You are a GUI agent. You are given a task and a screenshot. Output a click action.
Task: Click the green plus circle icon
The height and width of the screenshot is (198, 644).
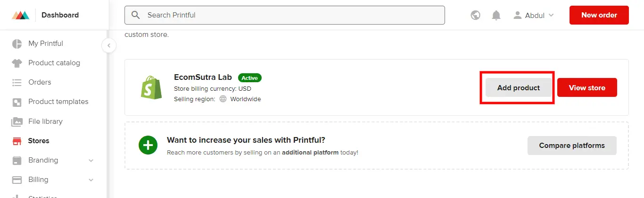click(x=148, y=145)
